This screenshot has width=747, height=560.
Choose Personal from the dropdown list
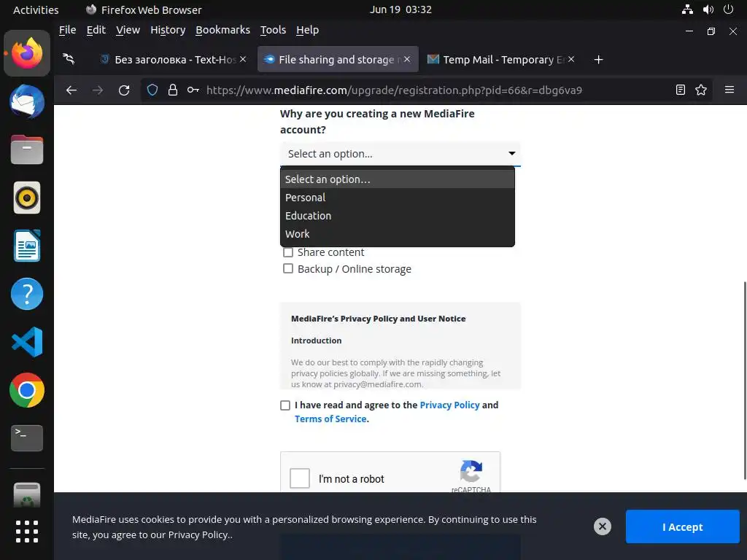[398, 198]
